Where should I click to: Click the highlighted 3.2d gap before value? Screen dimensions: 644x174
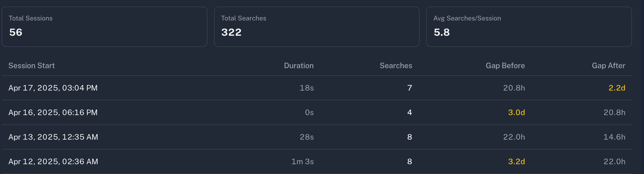[x=516, y=162]
